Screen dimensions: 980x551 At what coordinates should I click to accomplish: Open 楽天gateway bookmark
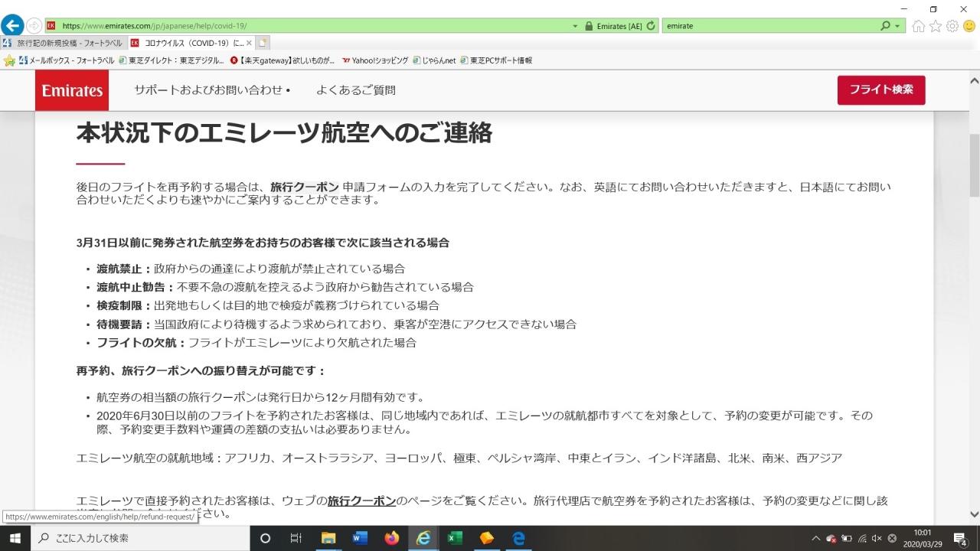pyautogui.click(x=283, y=60)
